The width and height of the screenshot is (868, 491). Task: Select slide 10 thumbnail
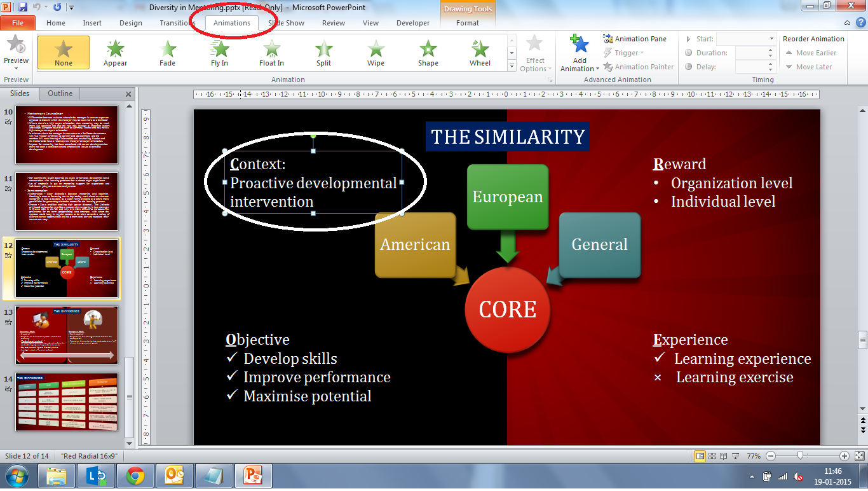pyautogui.click(x=67, y=135)
